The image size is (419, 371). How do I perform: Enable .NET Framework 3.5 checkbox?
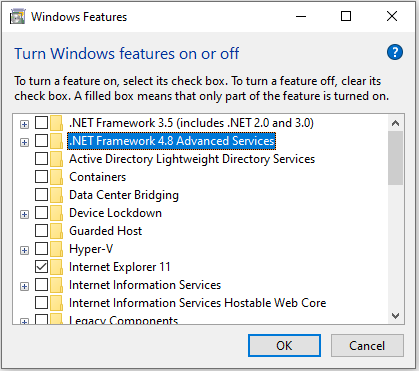[41, 123]
